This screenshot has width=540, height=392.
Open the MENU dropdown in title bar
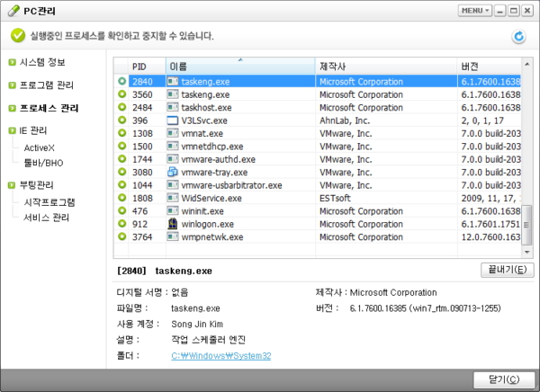pos(474,11)
